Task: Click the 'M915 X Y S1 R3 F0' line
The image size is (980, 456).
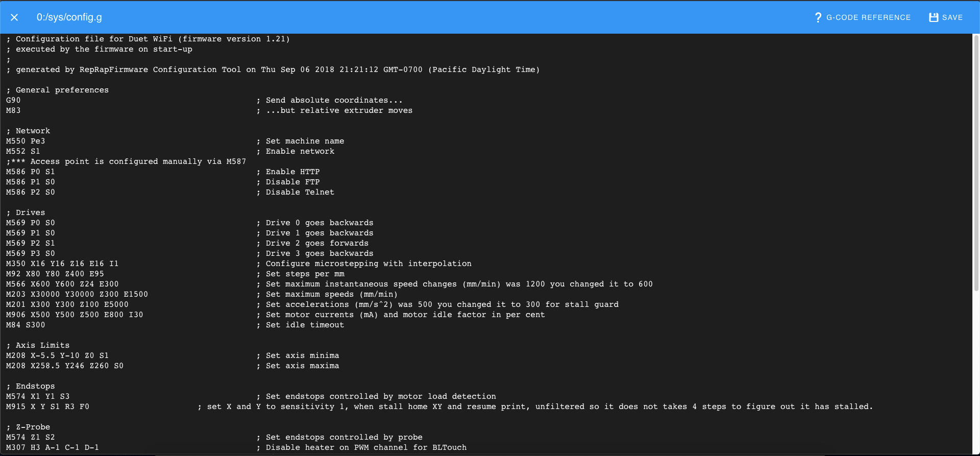Action: (47, 406)
